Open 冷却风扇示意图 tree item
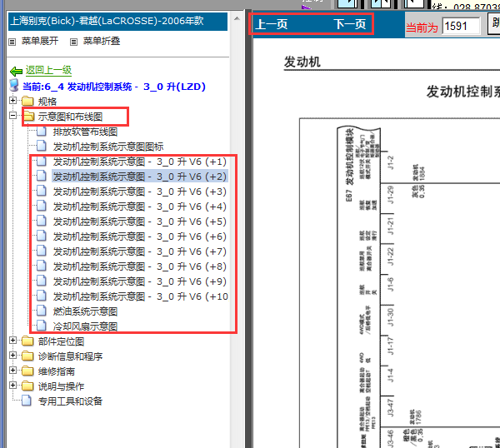 [85, 326]
